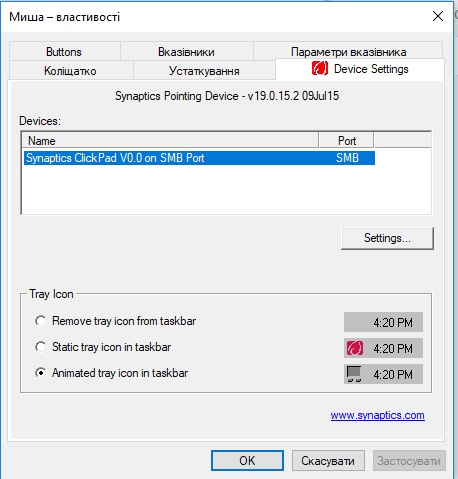Image resolution: width=458 pixels, height=479 pixels.
Task: Click the Port column header
Action: tap(346, 140)
